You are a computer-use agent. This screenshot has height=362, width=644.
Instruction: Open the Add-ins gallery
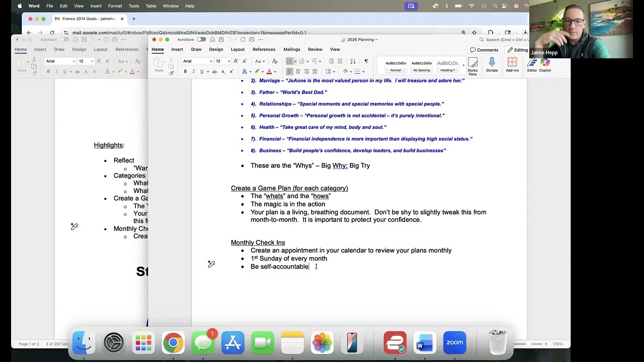pos(512,64)
